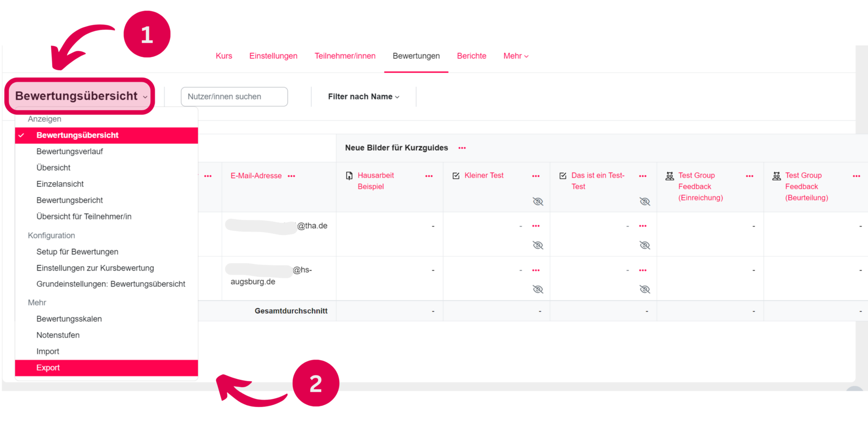Toggle hidden eye icon in first row Kleiner Test cell
Image resolution: width=868 pixels, height=421 pixels.
click(x=538, y=245)
